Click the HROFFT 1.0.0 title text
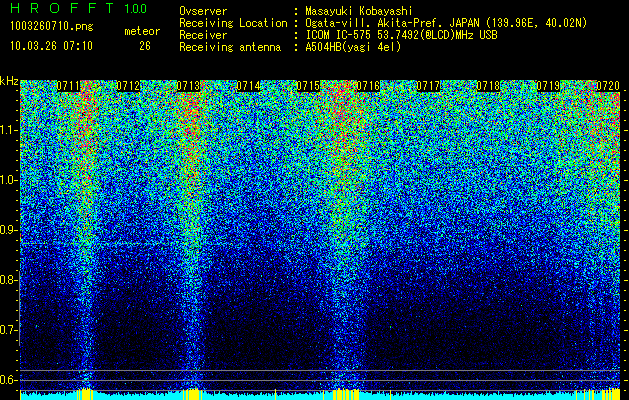 79,8
